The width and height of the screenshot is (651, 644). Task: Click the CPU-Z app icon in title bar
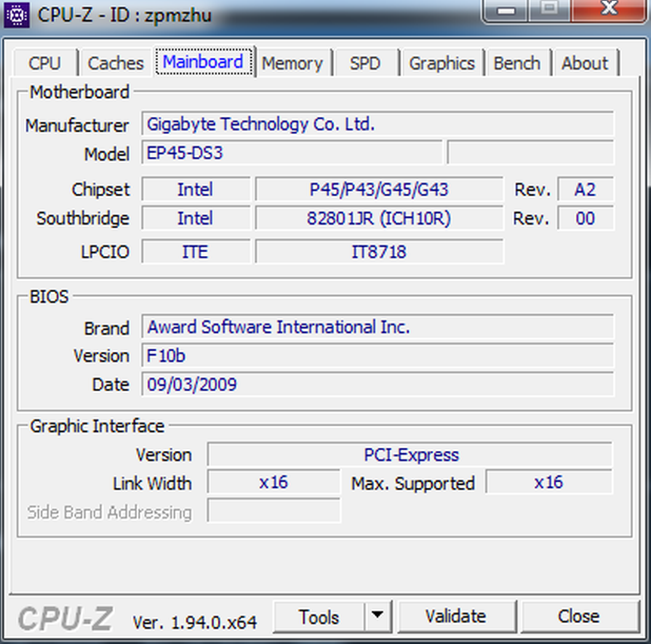point(16,15)
